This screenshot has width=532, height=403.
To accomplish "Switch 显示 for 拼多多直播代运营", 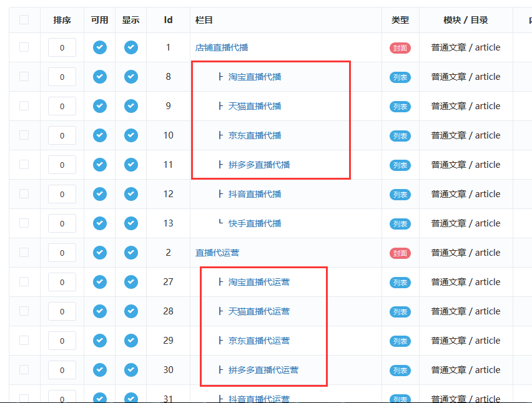I will point(131,370).
